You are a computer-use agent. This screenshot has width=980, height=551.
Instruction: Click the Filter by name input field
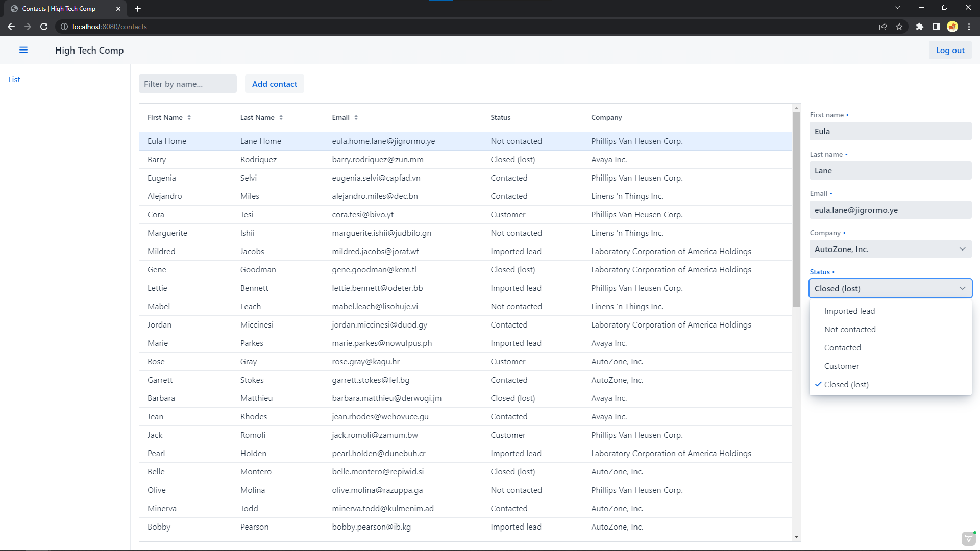point(187,84)
